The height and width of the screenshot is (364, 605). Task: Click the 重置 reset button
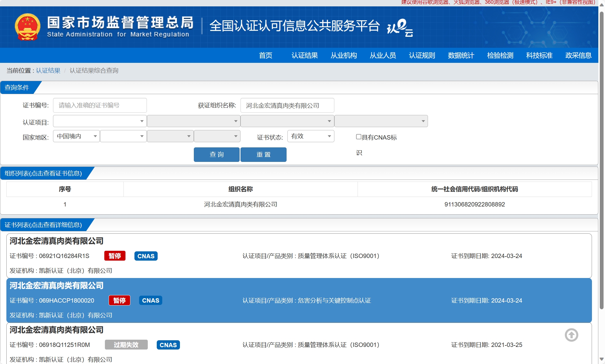click(263, 155)
